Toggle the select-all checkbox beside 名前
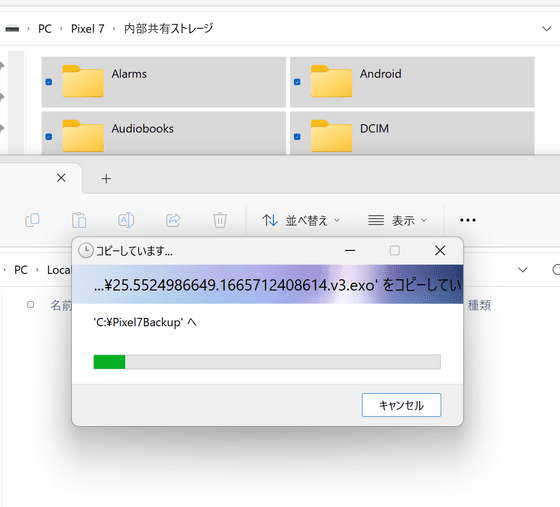Viewport: 560px width, 507px height. pos(31,305)
